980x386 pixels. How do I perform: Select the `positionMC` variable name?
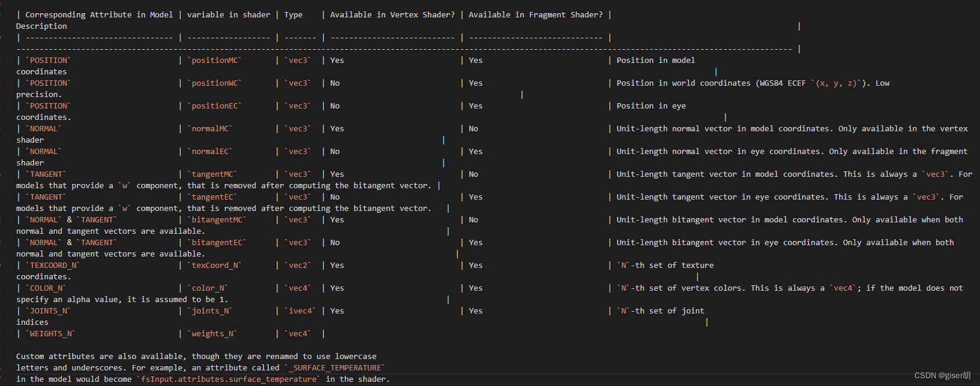(x=214, y=60)
